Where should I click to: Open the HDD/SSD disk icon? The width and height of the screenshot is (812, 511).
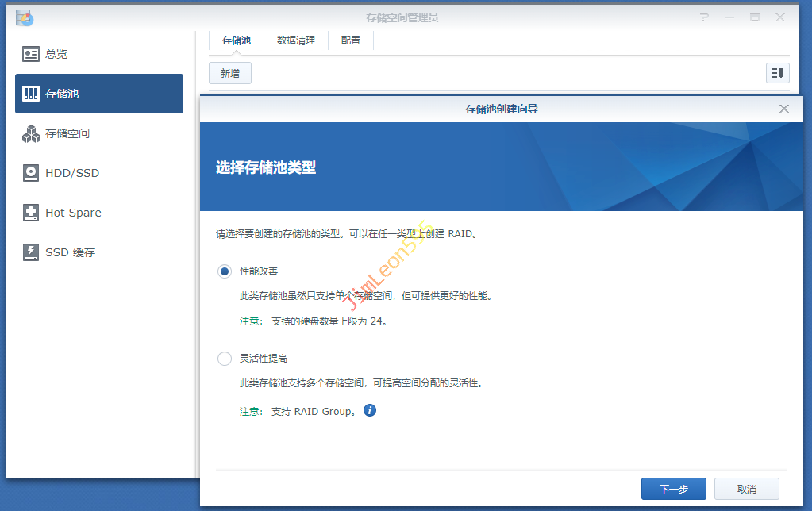[31, 173]
